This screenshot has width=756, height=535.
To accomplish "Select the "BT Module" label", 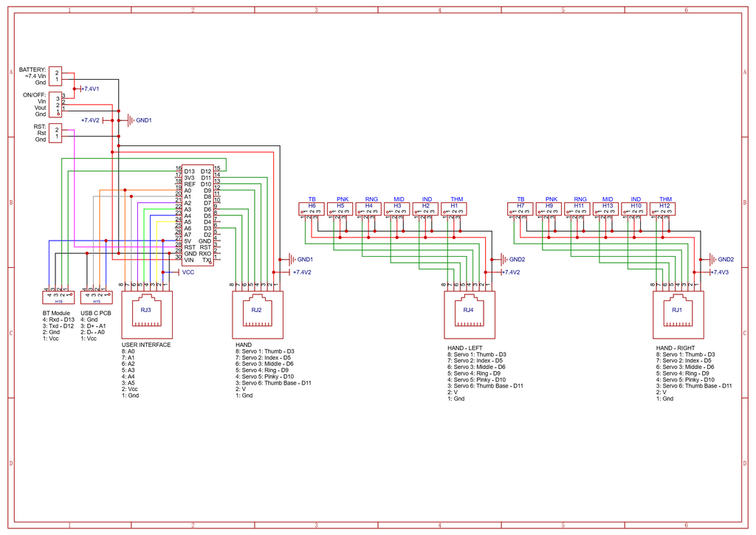I will point(56,314).
